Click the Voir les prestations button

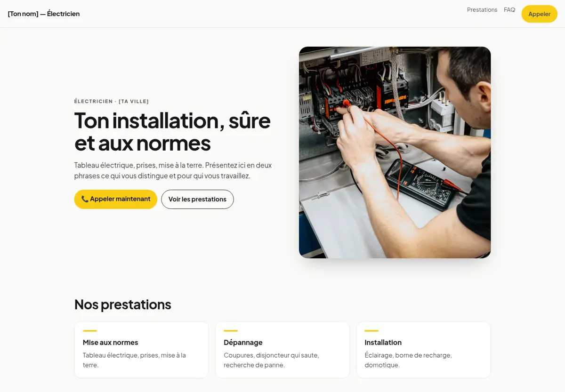tap(197, 199)
